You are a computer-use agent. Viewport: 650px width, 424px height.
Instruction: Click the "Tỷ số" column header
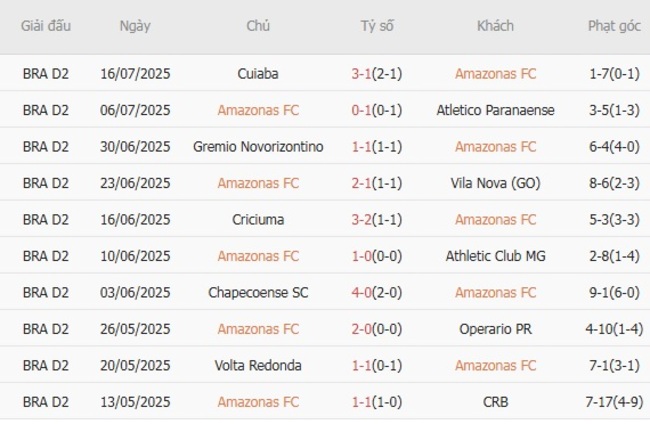pos(376,27)
